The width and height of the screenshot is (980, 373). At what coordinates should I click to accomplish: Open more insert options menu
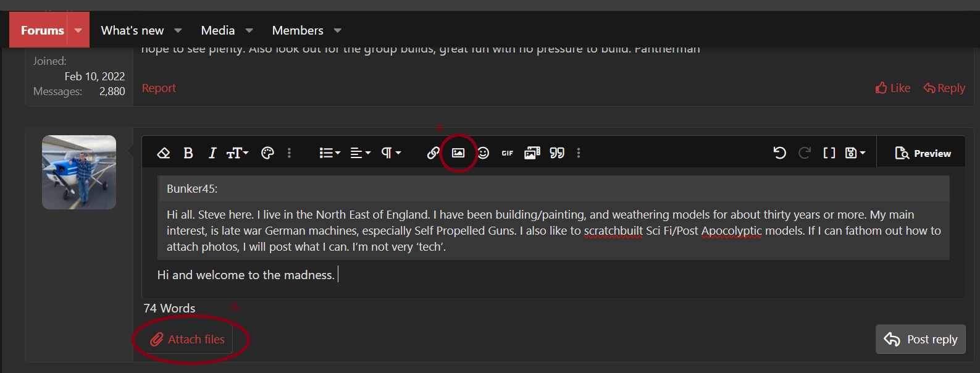click(579, 153)
